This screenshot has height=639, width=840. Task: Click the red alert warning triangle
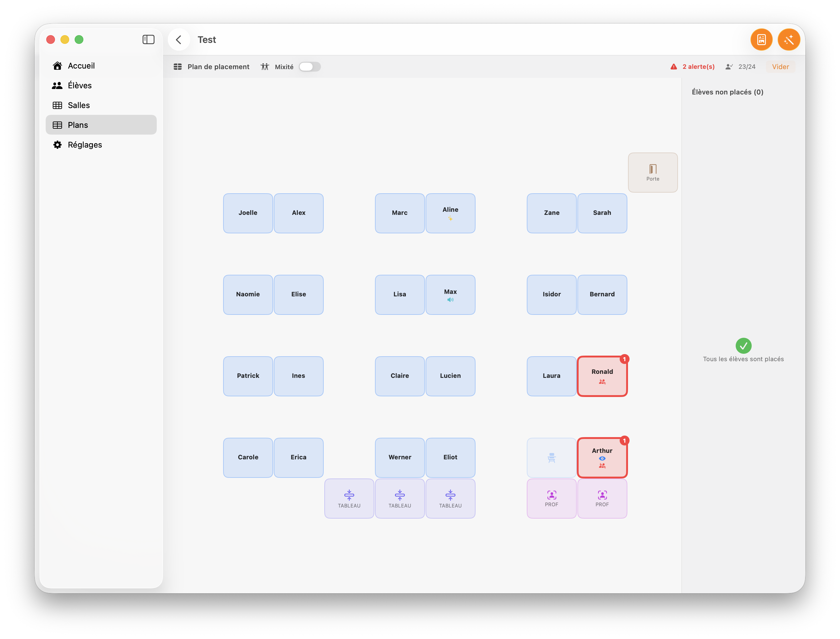[673, 67]
